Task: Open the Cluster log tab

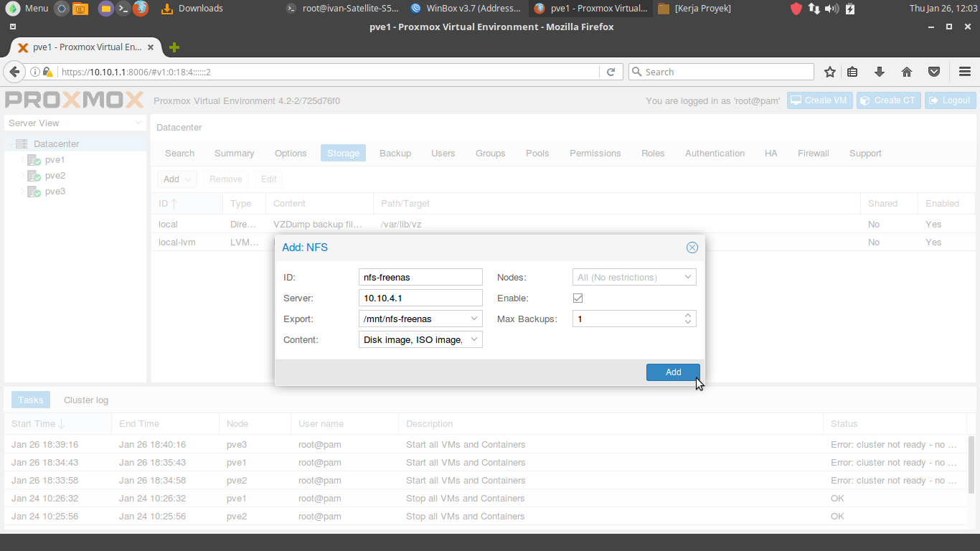Action: pos(85,400)
